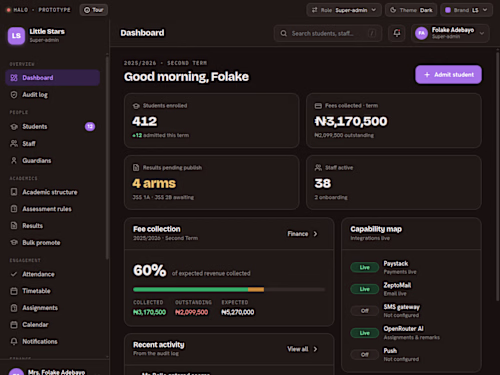Open View all recent activity
500x375 pixels.
click(302, 349)
